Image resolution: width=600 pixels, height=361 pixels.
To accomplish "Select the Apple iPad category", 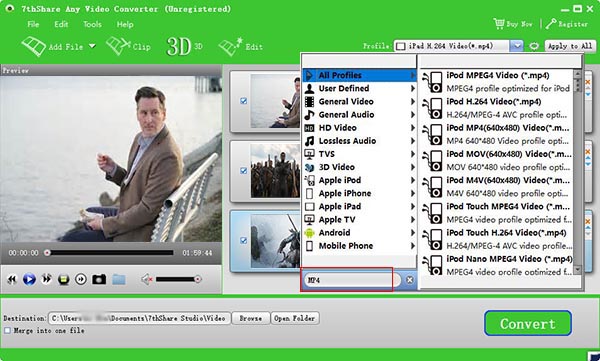I will pos(359,206).
